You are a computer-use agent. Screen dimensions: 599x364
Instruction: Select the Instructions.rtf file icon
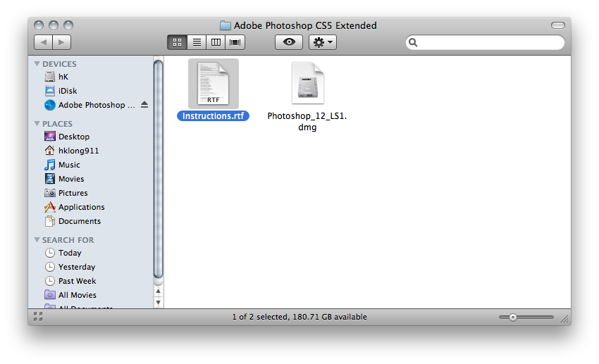[x=213, y=84]
